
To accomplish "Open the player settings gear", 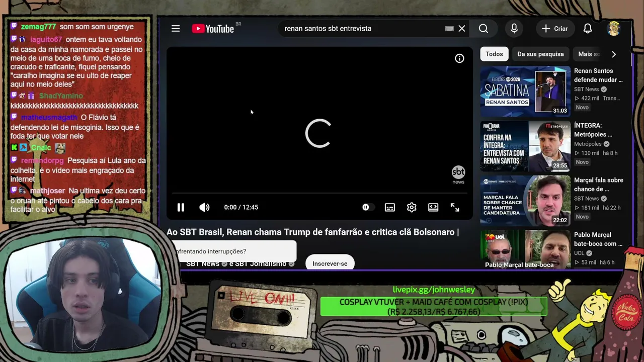I will 412,207.
